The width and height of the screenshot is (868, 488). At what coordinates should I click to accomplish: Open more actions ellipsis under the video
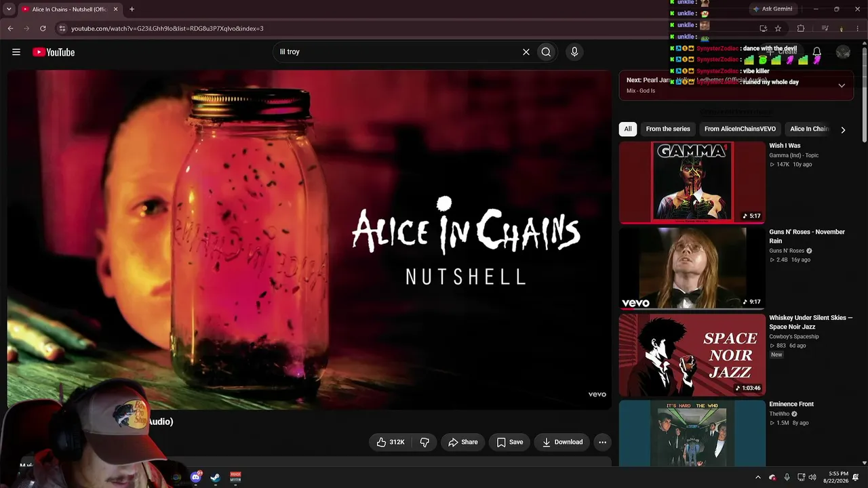coord(602,442)
